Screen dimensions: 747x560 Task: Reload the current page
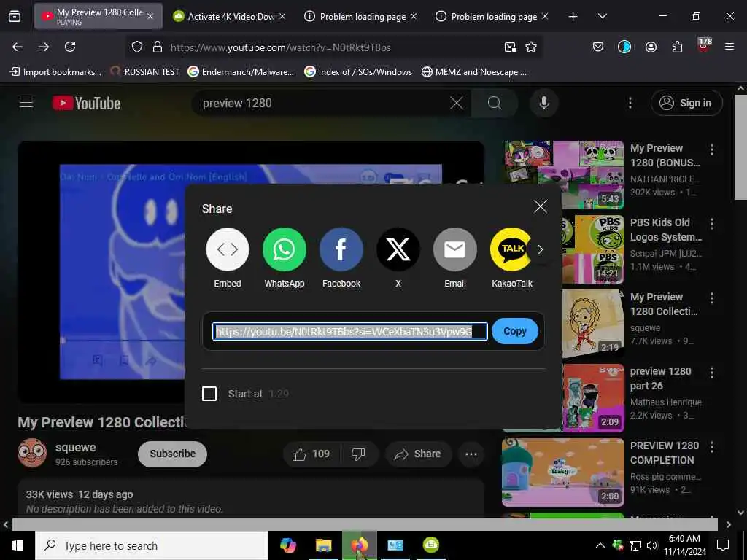tap(70, 47)
